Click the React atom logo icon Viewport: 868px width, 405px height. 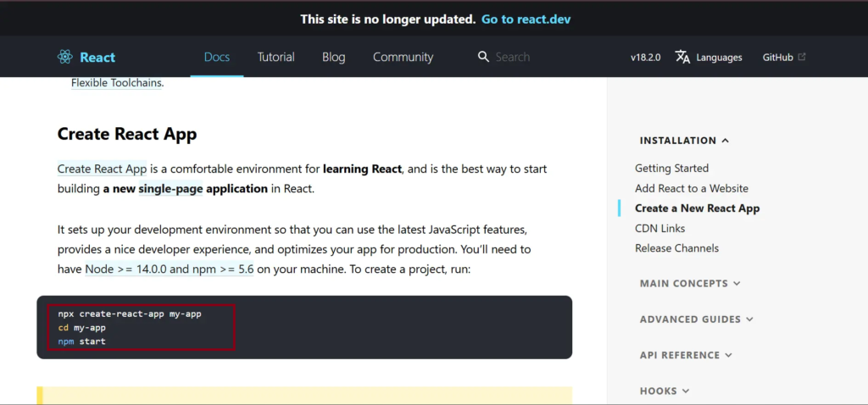[64, 57]
